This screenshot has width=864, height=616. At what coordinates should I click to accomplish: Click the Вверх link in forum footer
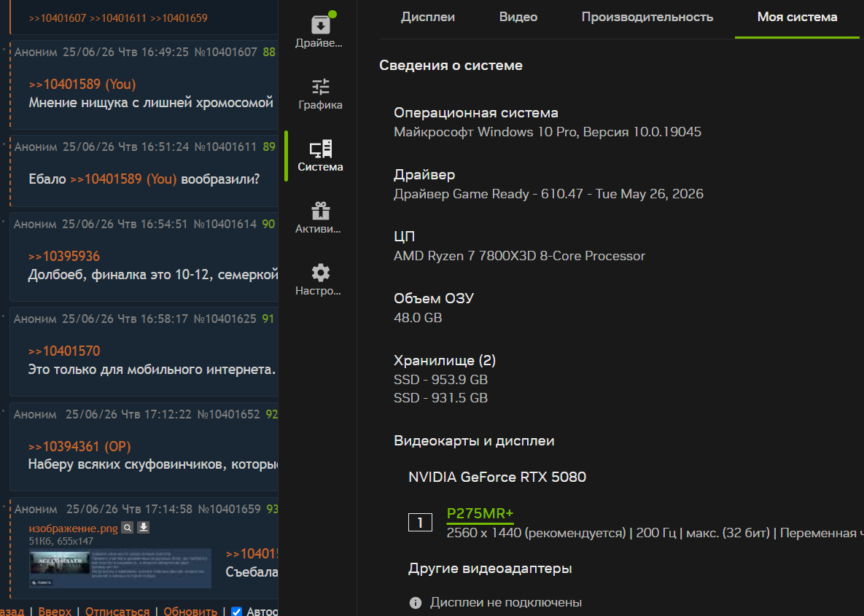(x=55, y=611)
